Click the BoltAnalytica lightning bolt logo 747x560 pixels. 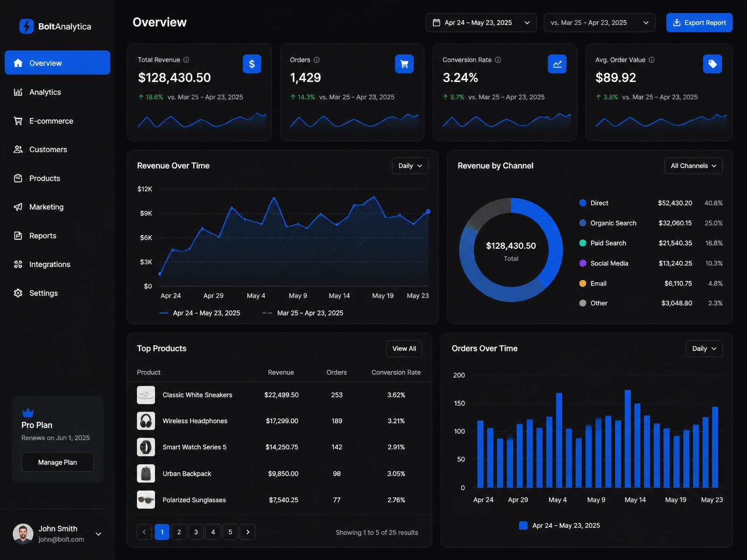click(27, 26)
